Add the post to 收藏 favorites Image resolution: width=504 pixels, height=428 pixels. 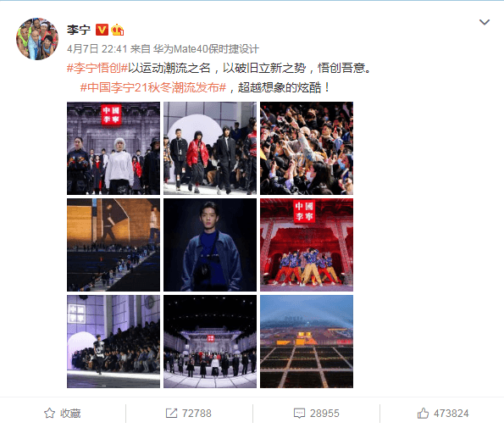click(x=63, y=414)
